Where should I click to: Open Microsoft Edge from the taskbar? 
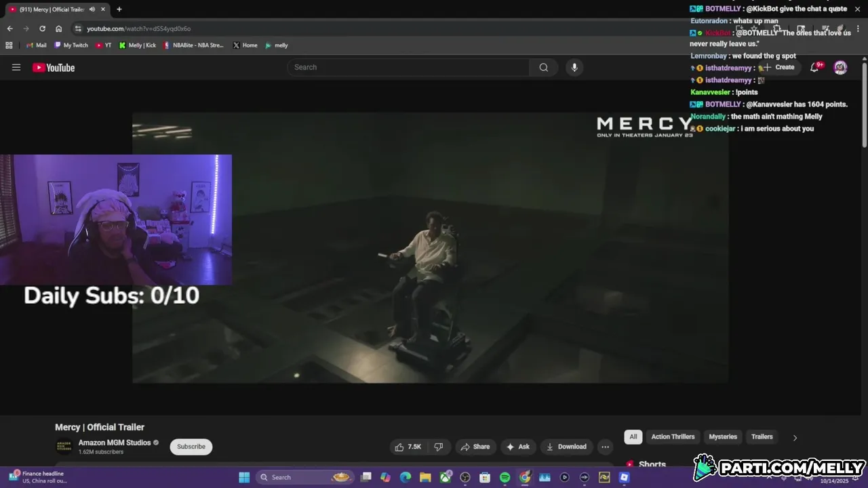406,477
